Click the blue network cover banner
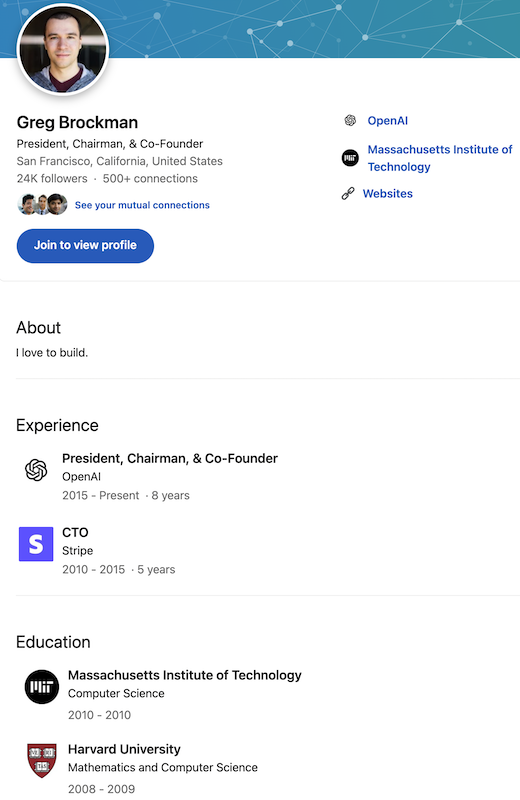 click(x=311, y=29)
